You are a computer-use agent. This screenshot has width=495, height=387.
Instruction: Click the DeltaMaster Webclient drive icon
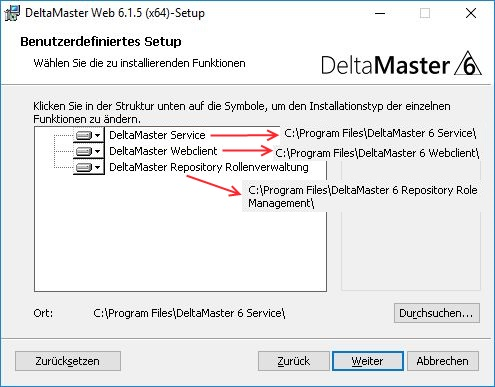84,151
